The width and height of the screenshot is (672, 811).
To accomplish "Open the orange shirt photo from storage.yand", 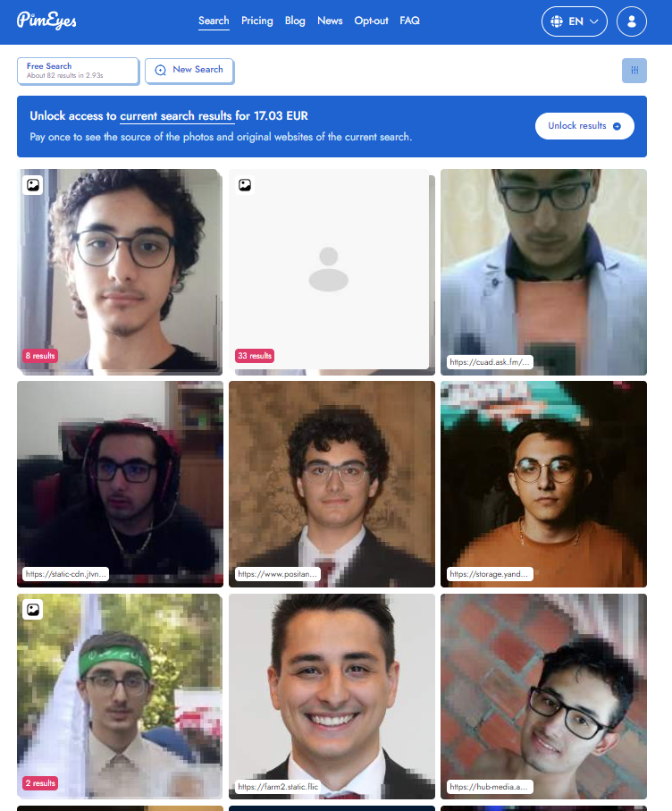I will (543, 484).
